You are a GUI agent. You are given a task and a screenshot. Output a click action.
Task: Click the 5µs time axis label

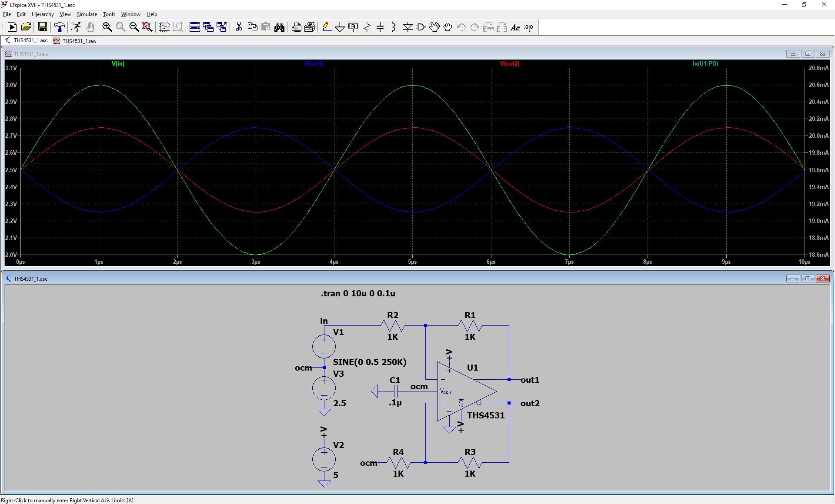(412, 262)
